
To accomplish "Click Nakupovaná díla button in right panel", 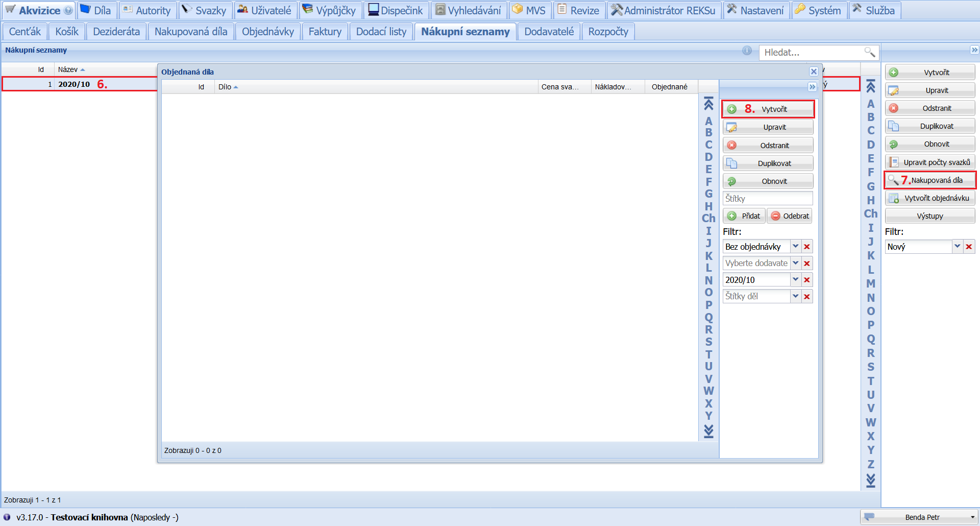I will coord(930,180).
